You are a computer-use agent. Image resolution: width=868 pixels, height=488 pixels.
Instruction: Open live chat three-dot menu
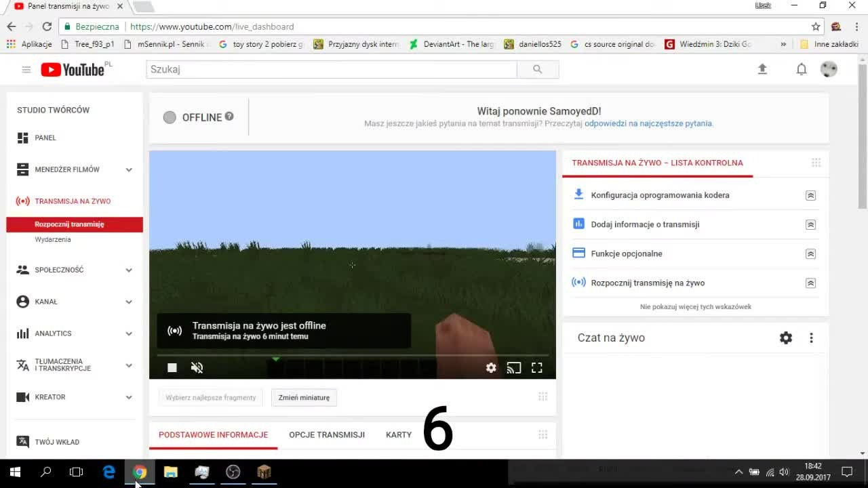(x=811, y=338)
